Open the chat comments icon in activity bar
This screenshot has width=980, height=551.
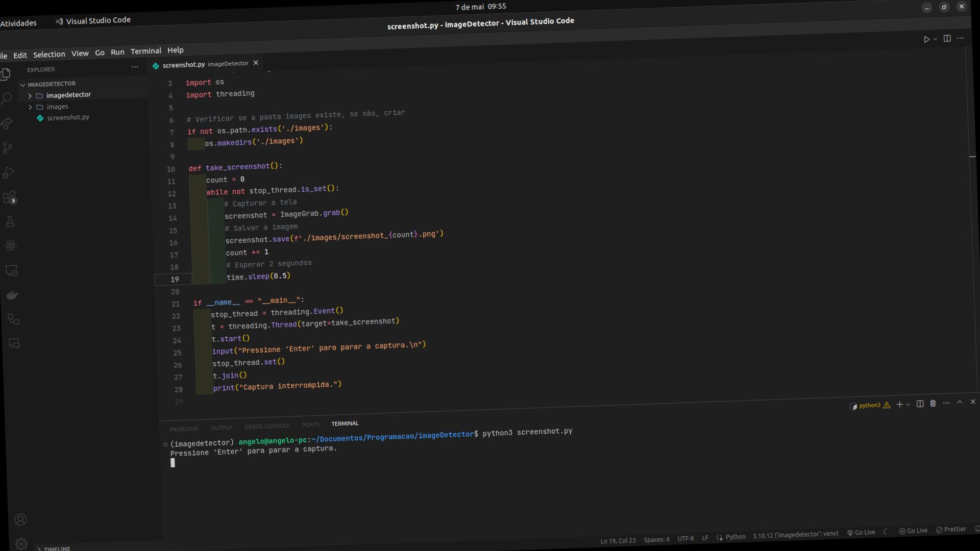[14, 343]
